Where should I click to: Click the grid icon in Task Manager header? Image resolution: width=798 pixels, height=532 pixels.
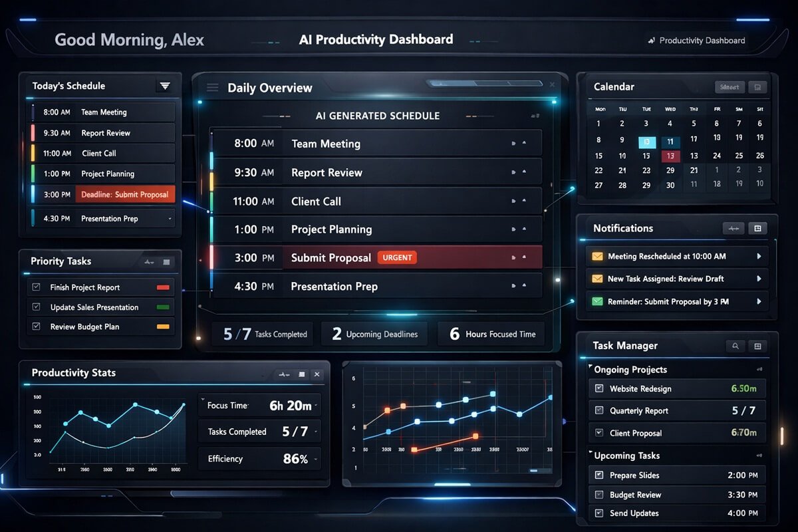click(757, 346)
